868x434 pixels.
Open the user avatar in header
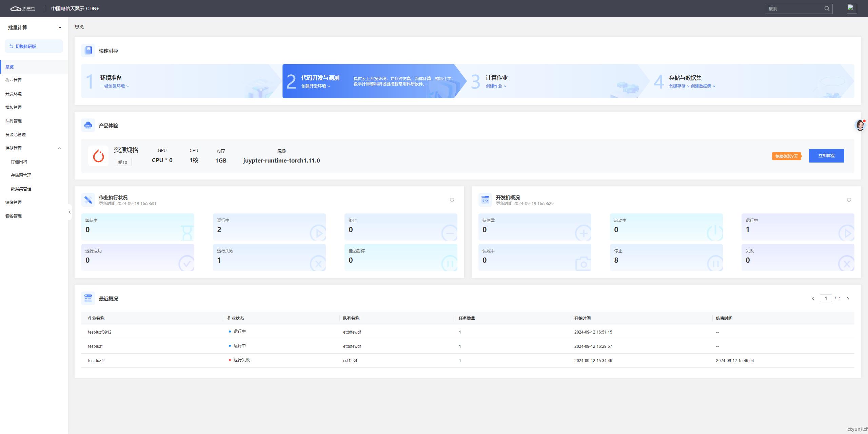tap(852, 8)
